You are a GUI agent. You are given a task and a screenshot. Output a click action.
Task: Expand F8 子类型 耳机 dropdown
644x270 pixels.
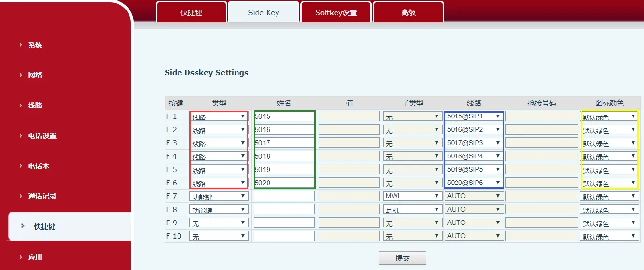tap(412, 209)
